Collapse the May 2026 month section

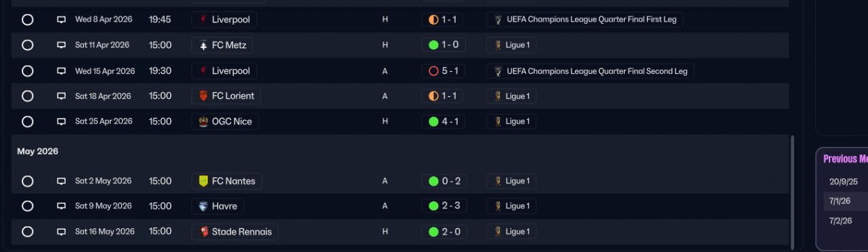tap(38, 152)
